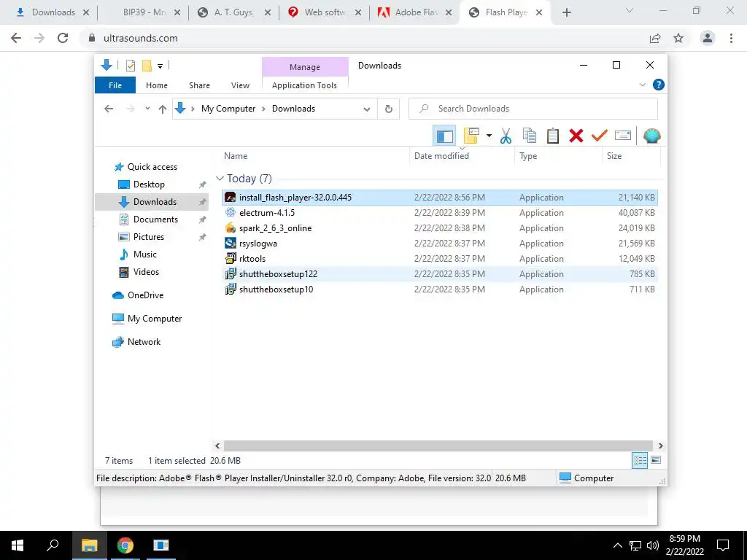This screenshot has height=560, width=747.
Task: Switch to the Home ribbon tab
Action: tap(157, 85)
